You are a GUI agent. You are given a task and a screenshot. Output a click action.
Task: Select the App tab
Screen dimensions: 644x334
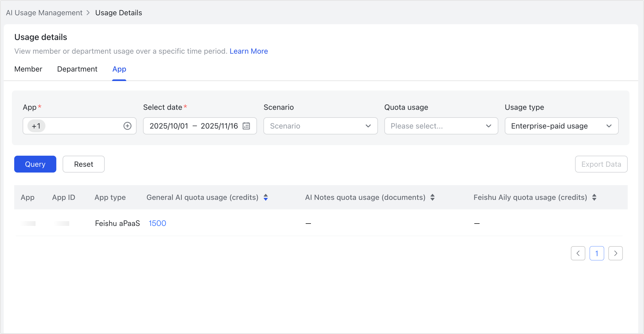pos(119,69)
